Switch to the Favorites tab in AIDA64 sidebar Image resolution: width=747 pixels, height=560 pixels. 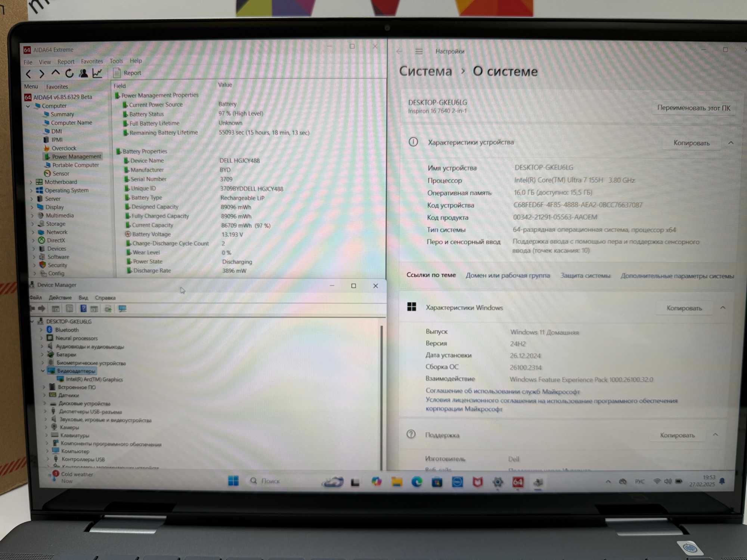coord(57,87)
